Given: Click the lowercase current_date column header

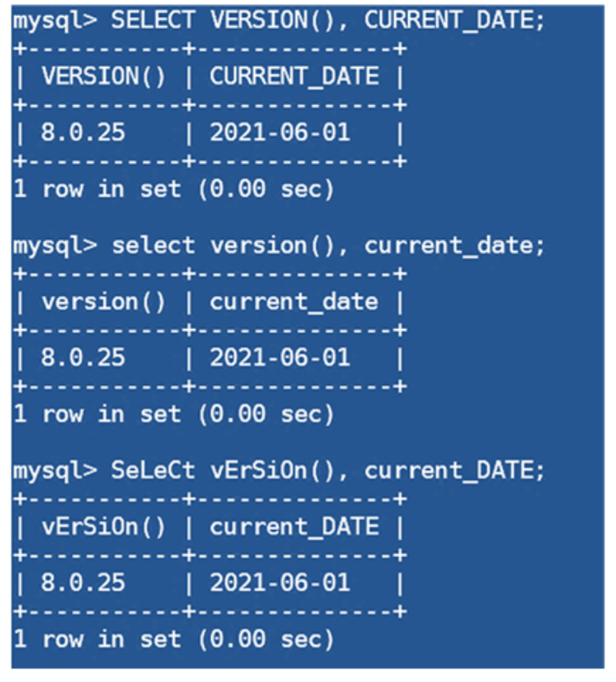Looking at the screenshot, I should pyautogui.click(x=294, y=302).
